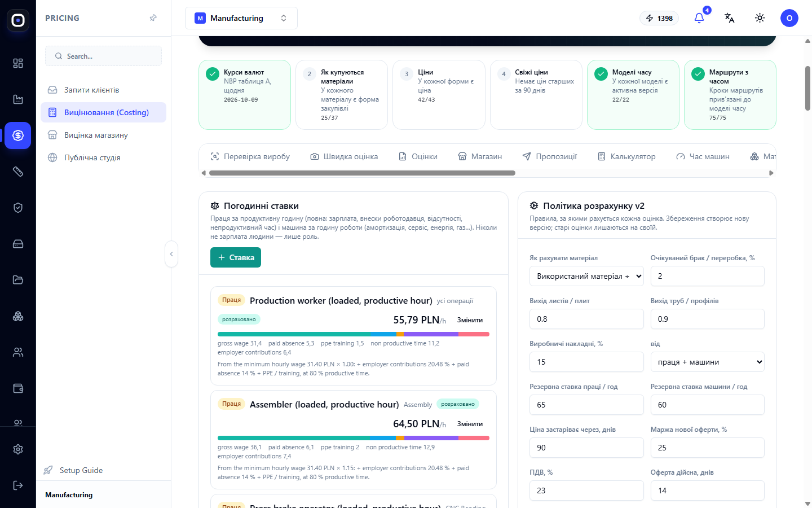812x508 pixels.
Task: Open the 'від' dropdown showing праця + машини
Action: (x=708, y=362)
